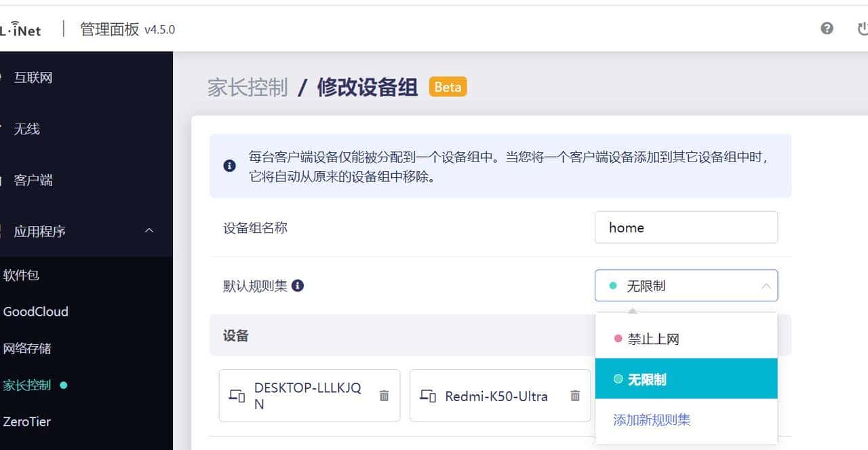Delete Redmi-K50-Ultra using its trash icon
Image resolution: width=868 pixels, height=450 pixels.
pyautogui.click(x=574, y=396)
